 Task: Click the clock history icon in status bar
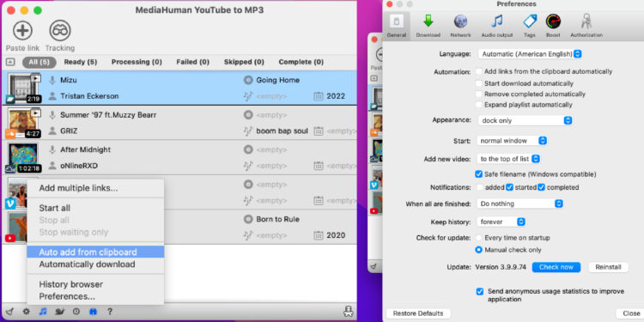click(76, 312)
